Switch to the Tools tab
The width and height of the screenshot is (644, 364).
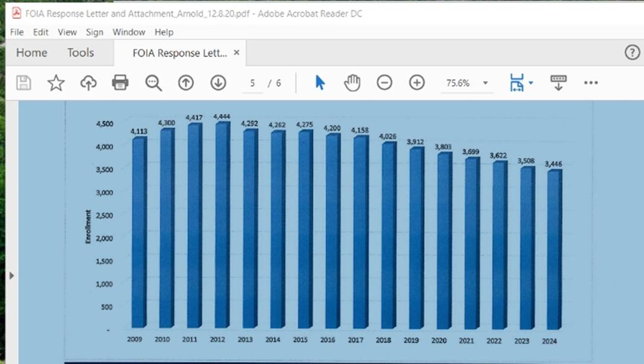click(x=80, y=53)
